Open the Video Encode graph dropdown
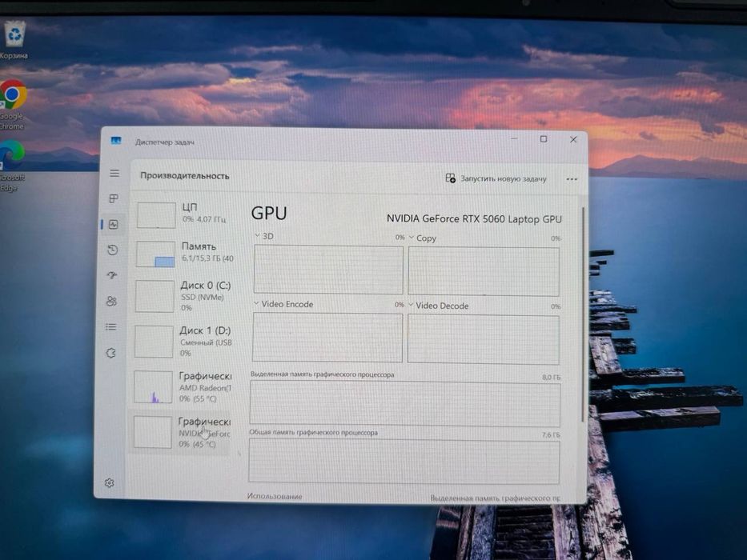 tap(256, 303)
